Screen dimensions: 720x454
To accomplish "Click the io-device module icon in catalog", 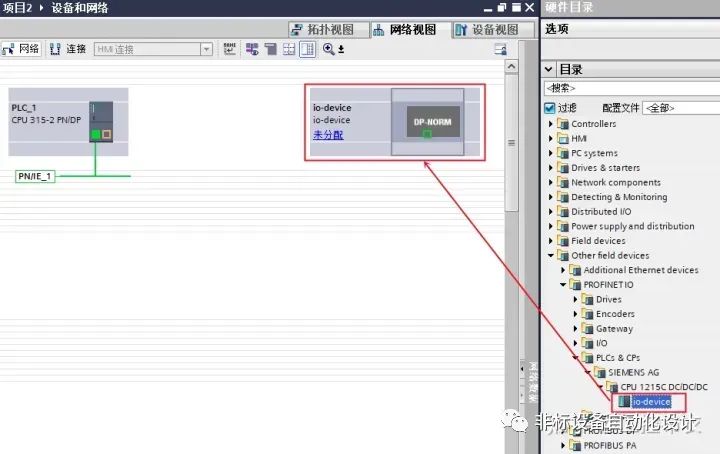I will [x=624, y=402].
